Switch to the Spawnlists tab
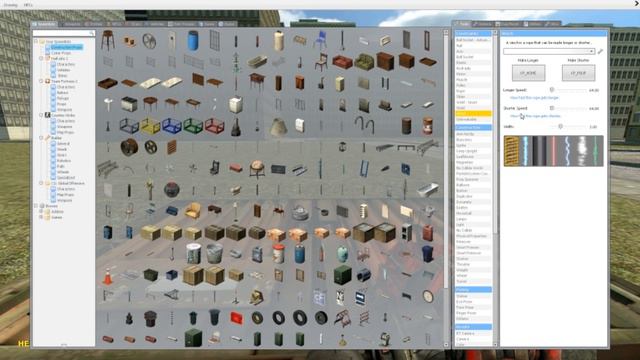 44,24
